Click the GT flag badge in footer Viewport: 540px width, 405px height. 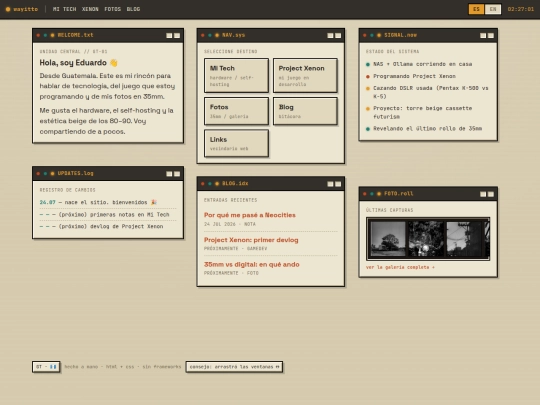(46, 367)
